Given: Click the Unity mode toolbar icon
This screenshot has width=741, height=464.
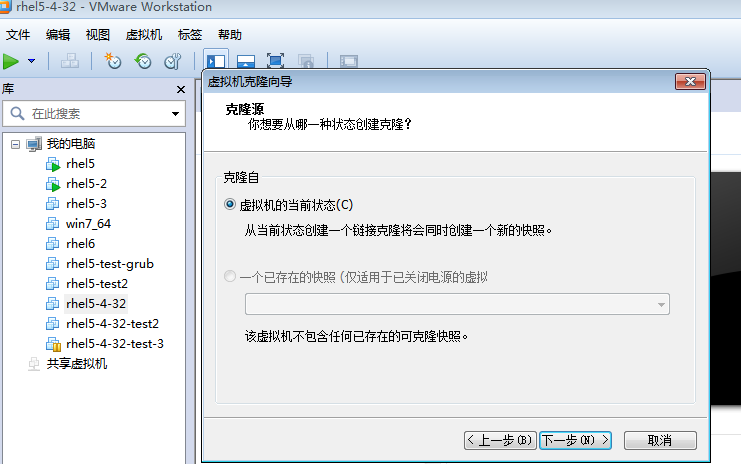Looking at the screenshot, I should click(306, 61).
